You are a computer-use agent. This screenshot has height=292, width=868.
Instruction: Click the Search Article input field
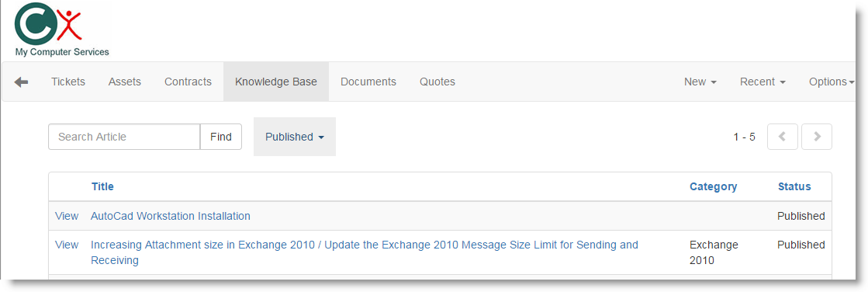pos(124,137)
